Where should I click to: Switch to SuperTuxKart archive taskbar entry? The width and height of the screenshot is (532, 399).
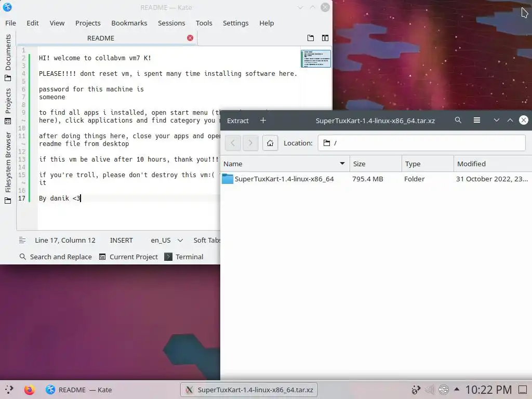pyautogui.click(x=249, y=390)
